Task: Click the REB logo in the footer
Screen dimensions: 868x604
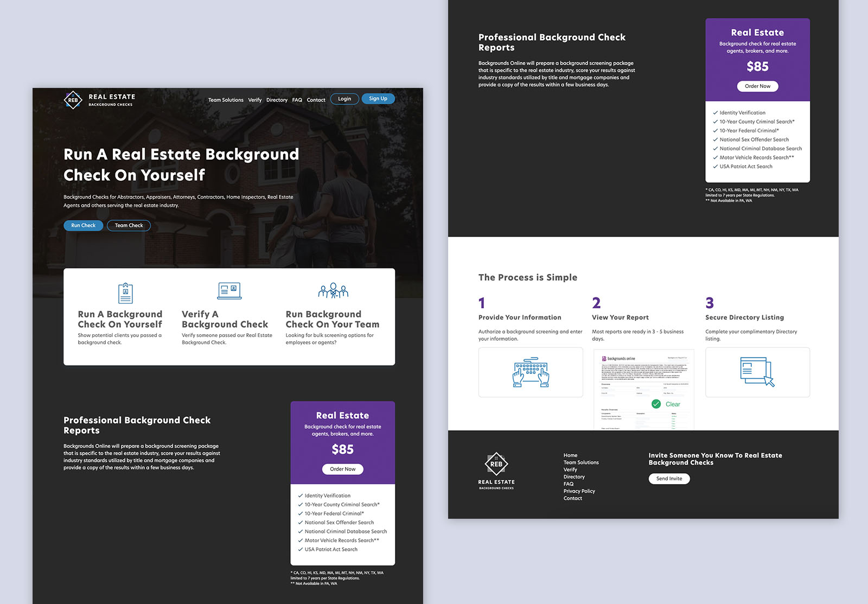Action: point(496,464)
